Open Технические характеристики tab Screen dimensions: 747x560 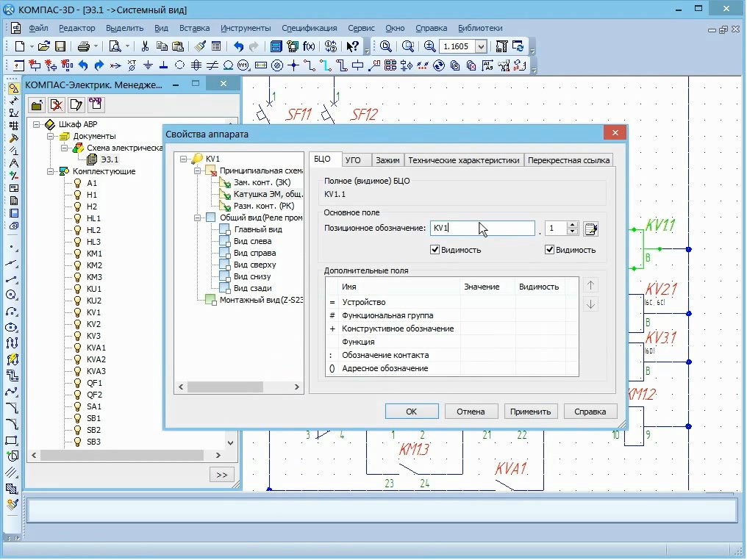tap(463, 160)
